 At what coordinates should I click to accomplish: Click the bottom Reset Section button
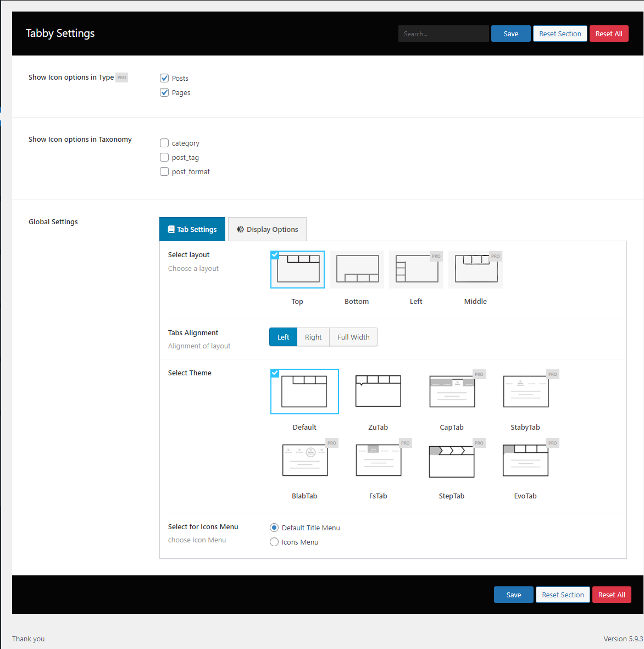563,595
